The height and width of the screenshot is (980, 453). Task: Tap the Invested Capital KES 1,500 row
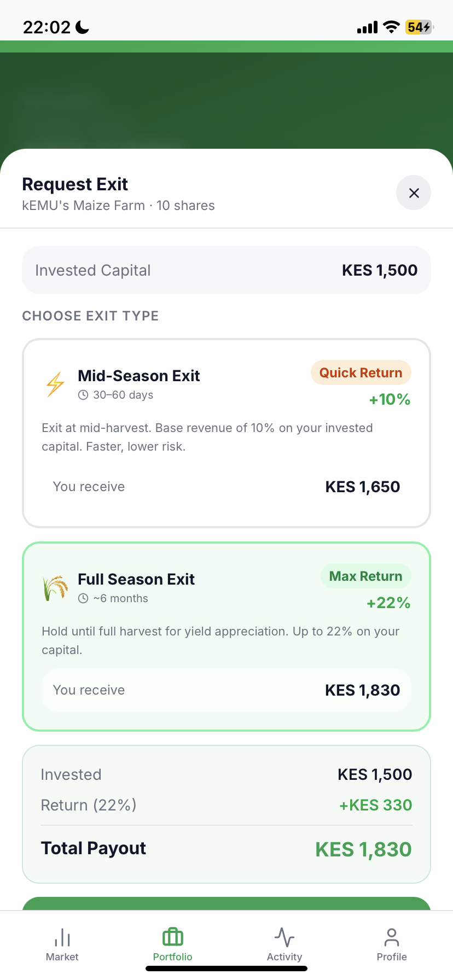coord(226,270)
